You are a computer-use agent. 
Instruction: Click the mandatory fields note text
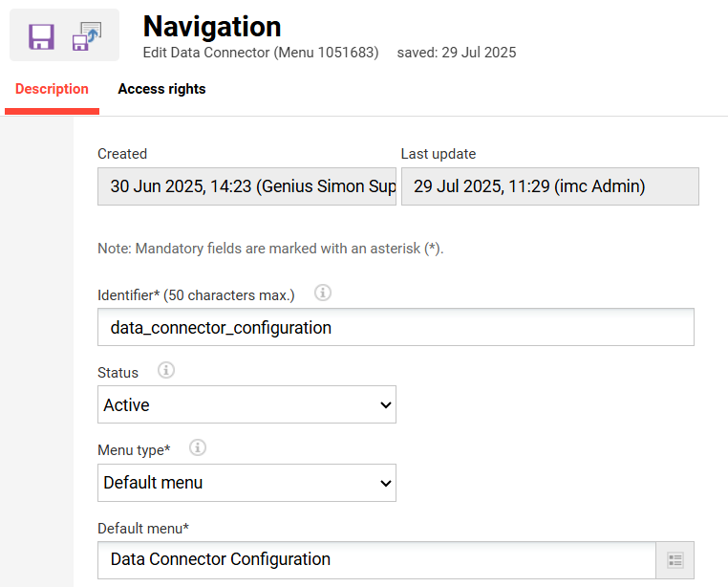tap(270, 249)
